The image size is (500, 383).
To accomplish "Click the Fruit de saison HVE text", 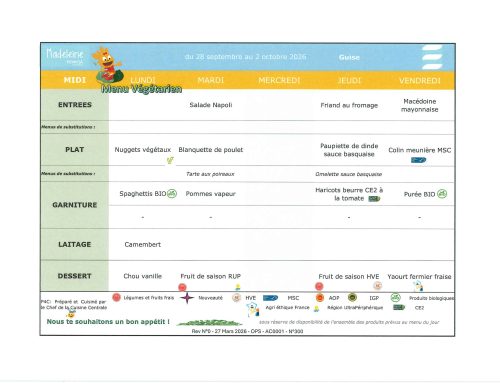I will 349,277.
